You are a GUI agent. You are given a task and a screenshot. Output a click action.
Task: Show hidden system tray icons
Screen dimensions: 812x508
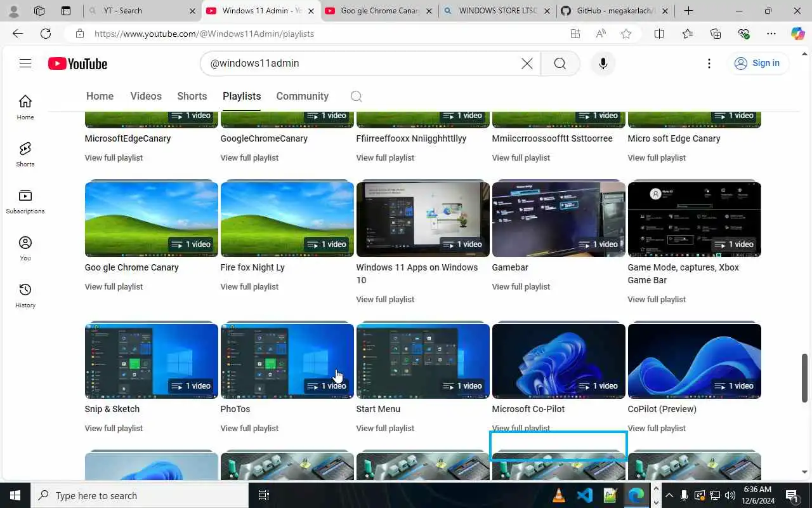[x=669, y=495]
